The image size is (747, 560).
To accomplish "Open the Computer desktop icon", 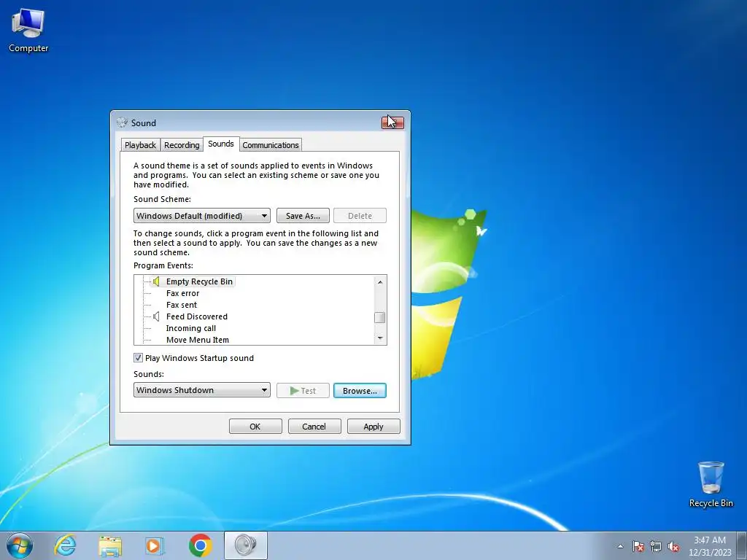I will [x=28, y=31].
